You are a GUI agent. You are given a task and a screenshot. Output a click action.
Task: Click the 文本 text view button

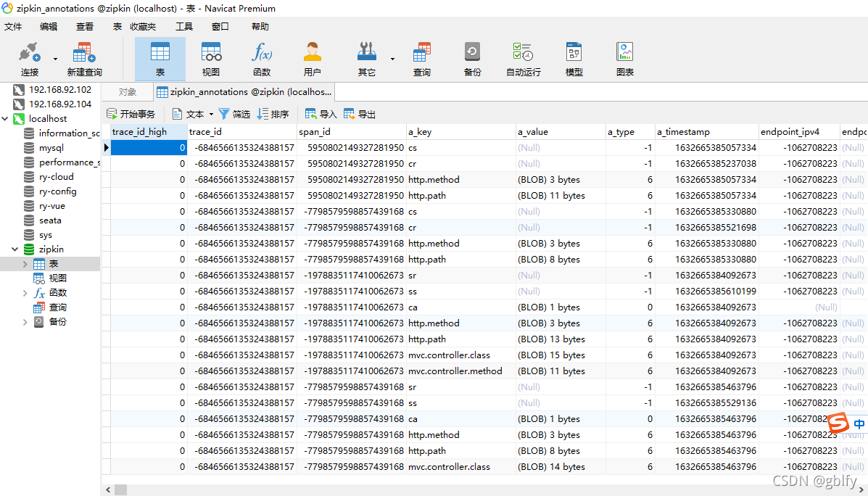click(188, 114)
